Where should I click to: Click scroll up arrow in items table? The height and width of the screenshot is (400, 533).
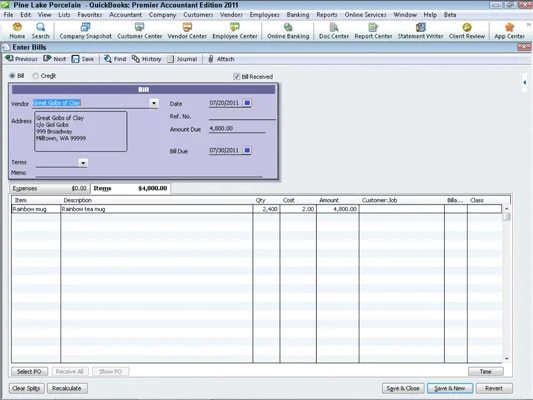(x=506, y=208)
